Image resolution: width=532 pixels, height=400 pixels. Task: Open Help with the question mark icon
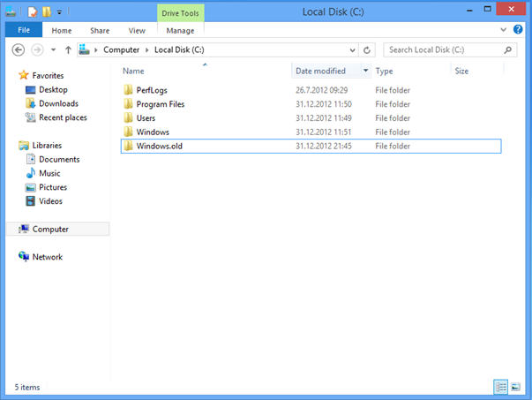click(x=518, y=29)
